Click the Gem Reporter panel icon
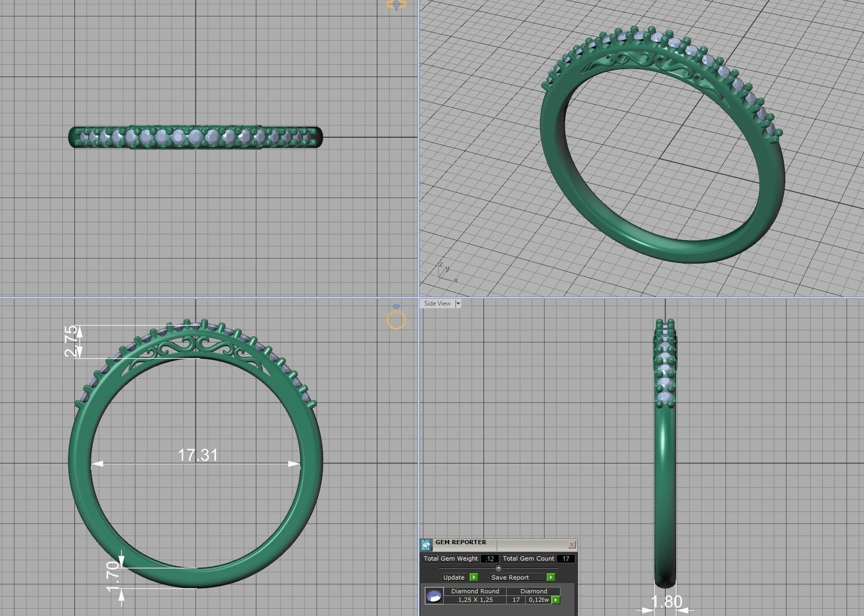The width and height of the screenshot is (864, 616). coord(426,545)
